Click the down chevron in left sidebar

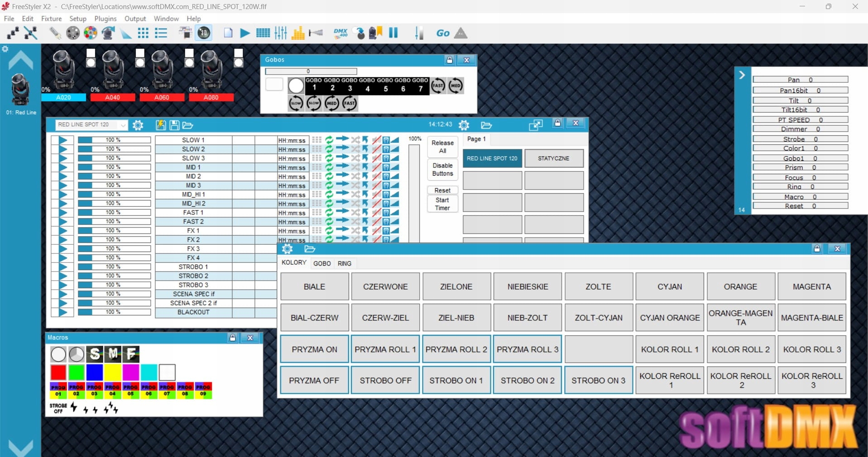[20, 447]
